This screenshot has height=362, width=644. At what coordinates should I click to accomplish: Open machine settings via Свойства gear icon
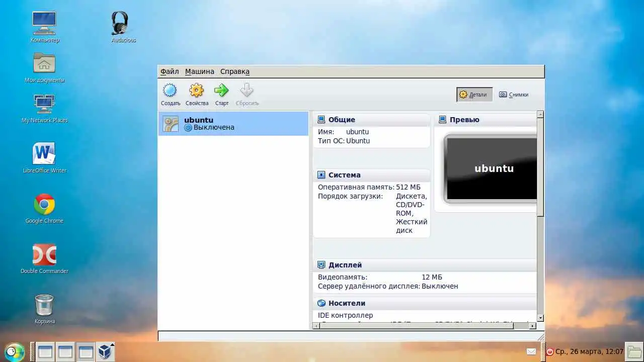[x=196, y=90]
